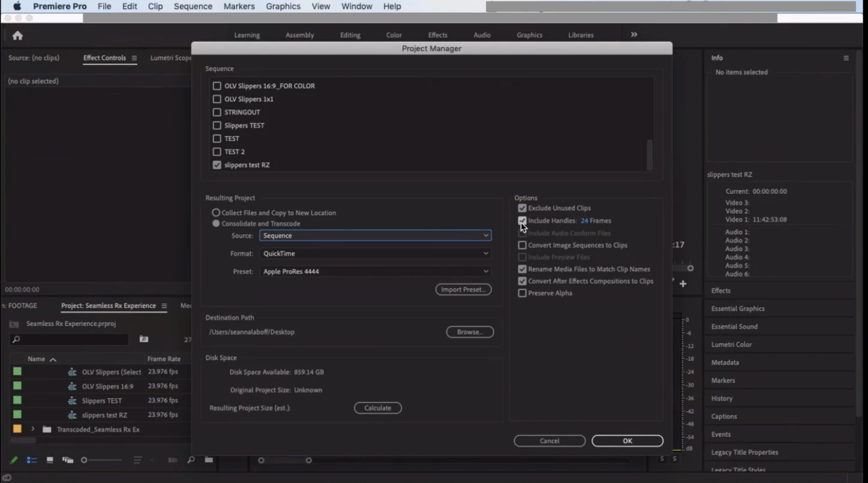Open the Info panel menu icon

pyautogui.click(x=846, y=58)
